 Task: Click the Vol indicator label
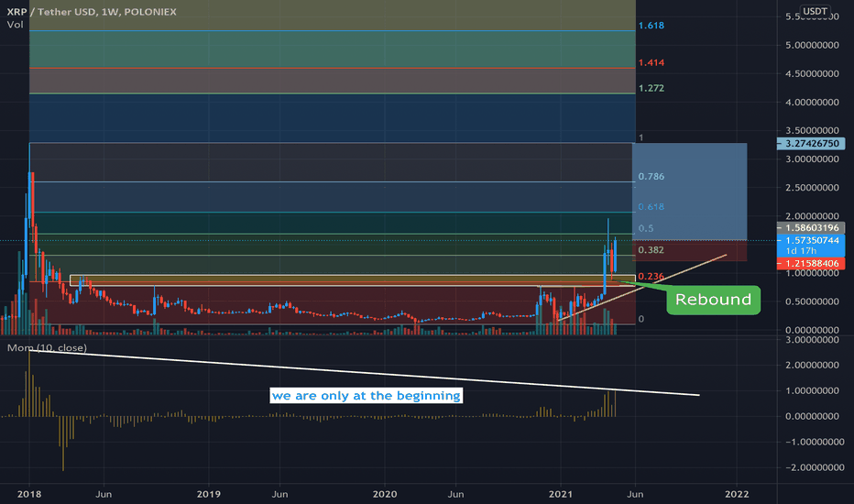16,25
